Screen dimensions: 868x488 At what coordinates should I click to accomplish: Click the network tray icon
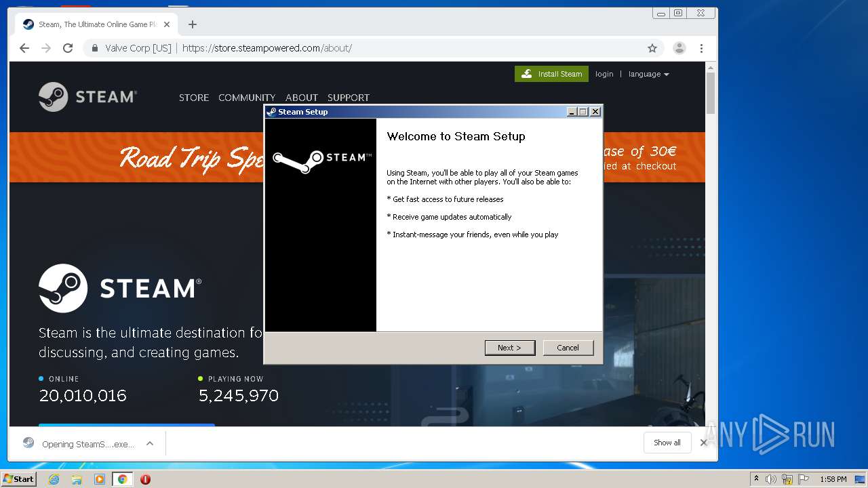pyautogui.click(x=787, y=479)
